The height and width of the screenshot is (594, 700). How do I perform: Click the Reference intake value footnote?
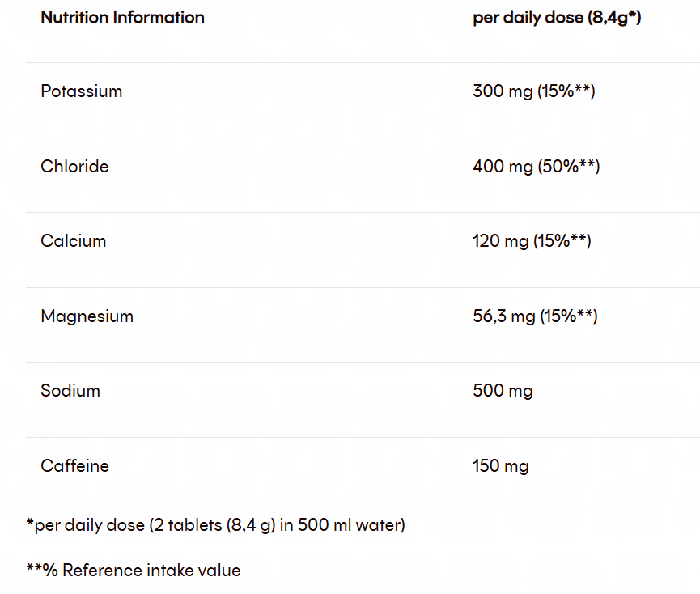134,571
